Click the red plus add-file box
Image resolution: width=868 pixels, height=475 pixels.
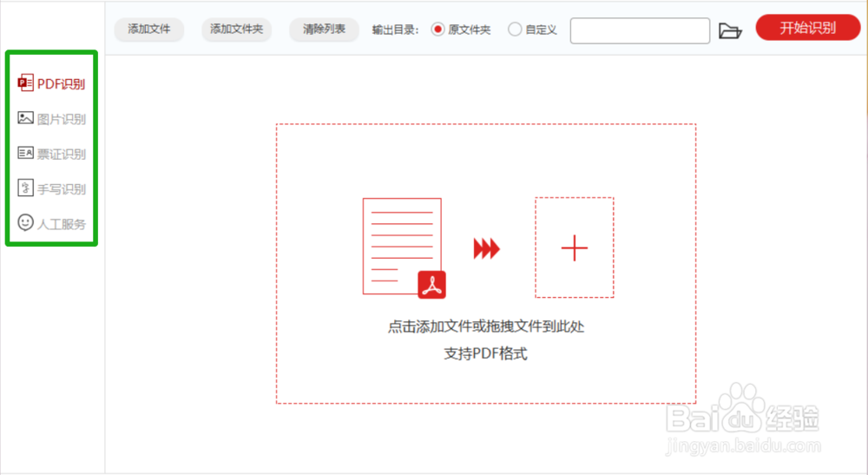575,247
